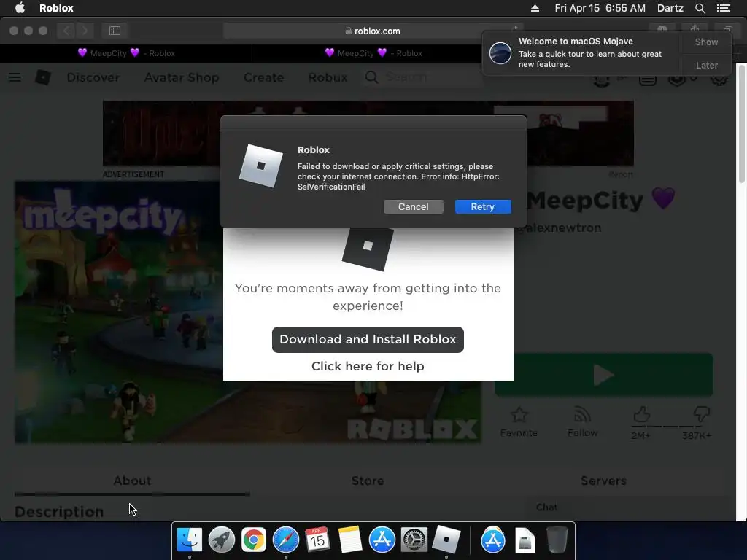
Task: Click the Follow feed icon
Action: coord(582,415)
